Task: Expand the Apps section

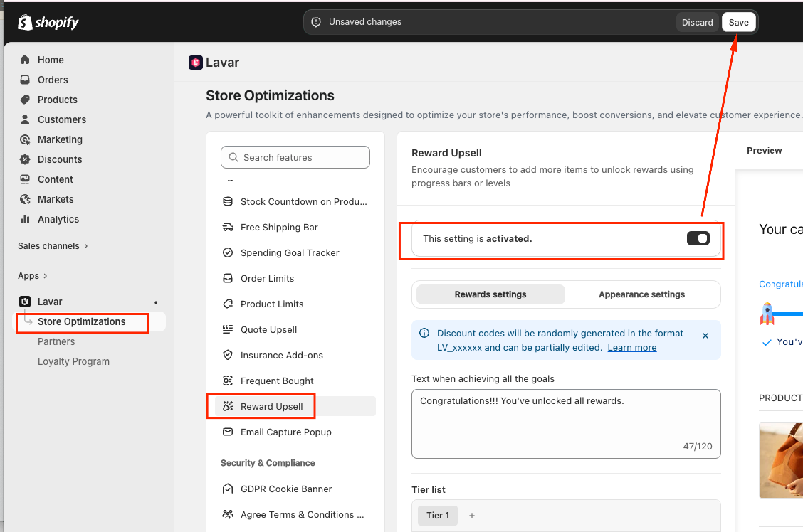Action: 33,276
